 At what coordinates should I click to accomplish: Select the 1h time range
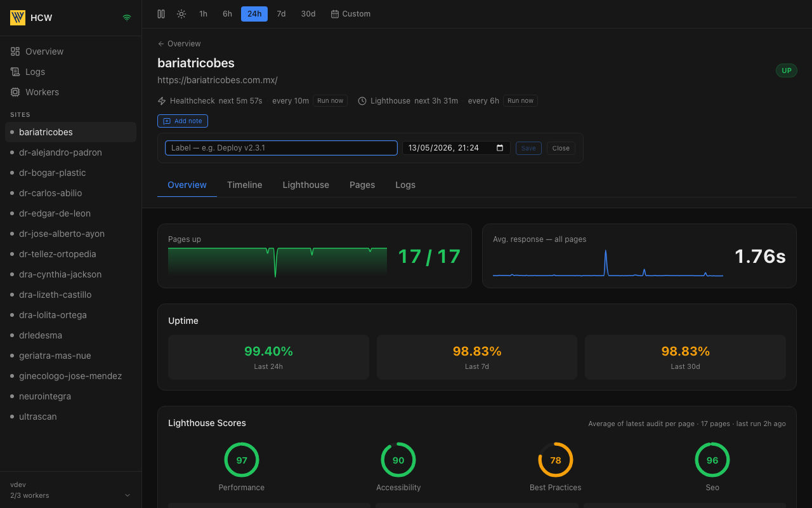[x=203, y=14]
